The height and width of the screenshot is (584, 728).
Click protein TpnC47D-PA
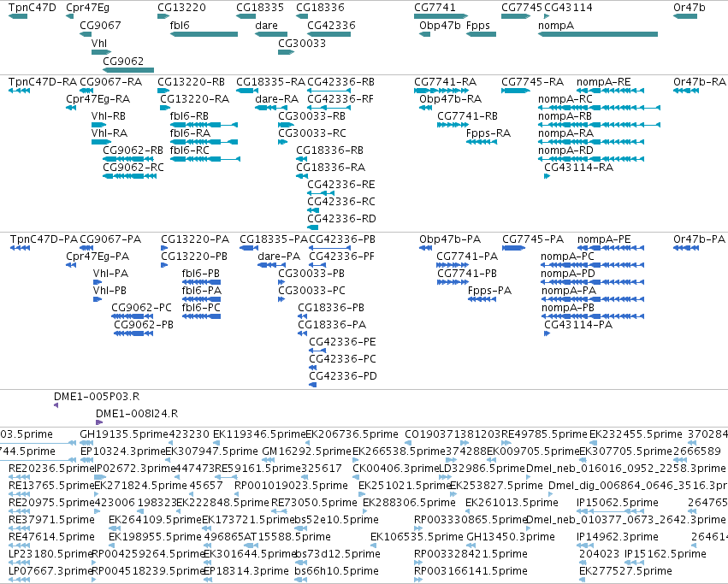click(x=44, y=239)
